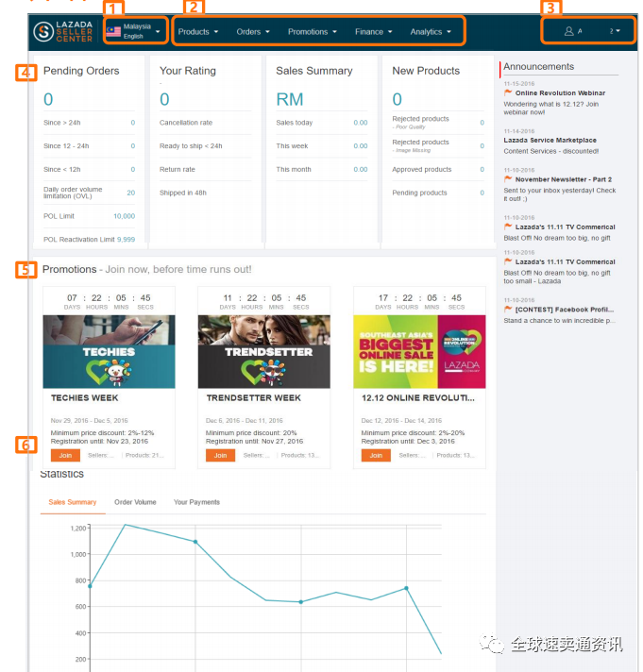Open the Orders menu
This screenshot has width=643, height=672.
click(253, 32)
